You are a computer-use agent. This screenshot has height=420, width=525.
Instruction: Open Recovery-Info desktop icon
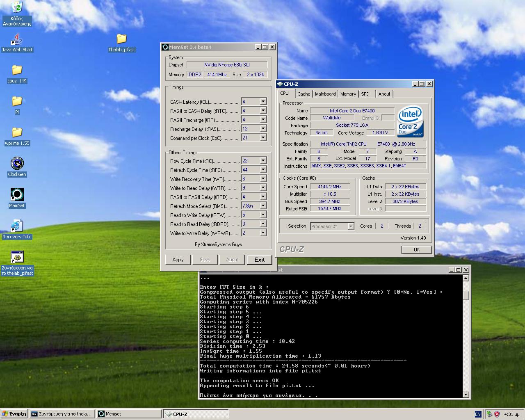pos(17,226)
